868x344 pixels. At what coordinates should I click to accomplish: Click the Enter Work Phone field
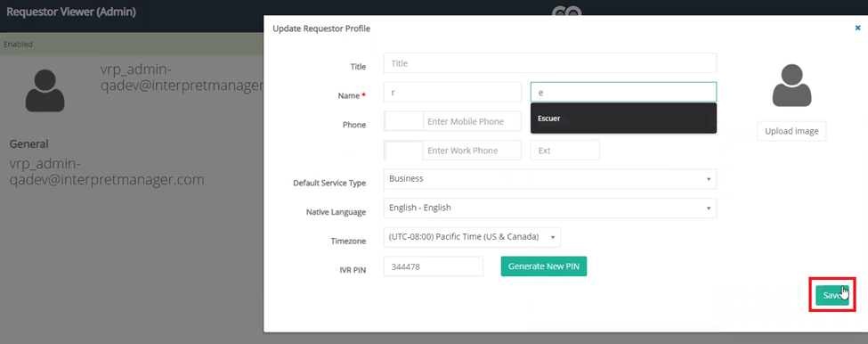tap(472, 150)
